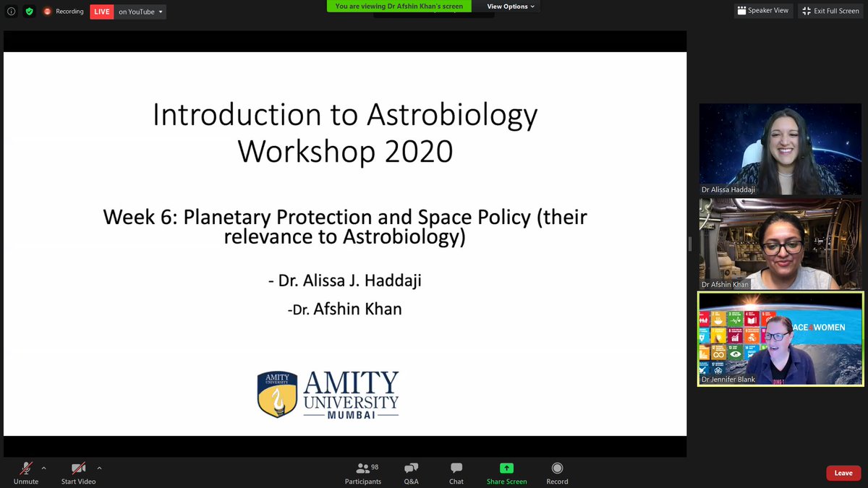Click the Record button
Image resolution: width=868 pixels, height=488 pixels.
(557, 474)
